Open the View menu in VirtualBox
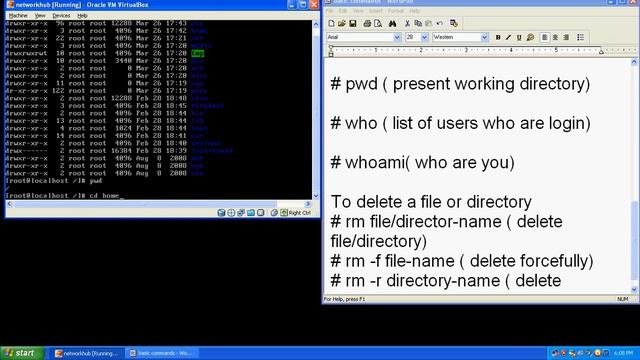This screenshot has width=640, height=360. pyautogui.click(x=40, y=16)
